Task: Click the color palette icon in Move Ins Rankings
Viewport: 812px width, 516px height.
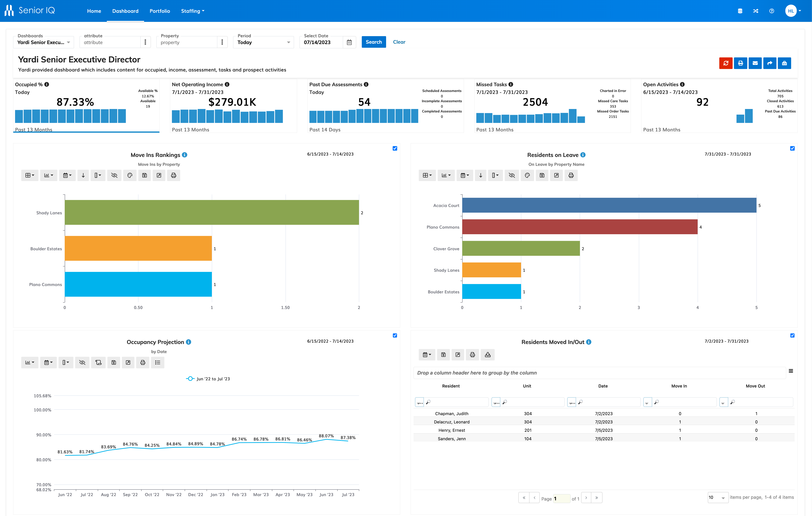Action: pyautogui.click(x=130, y=175)
